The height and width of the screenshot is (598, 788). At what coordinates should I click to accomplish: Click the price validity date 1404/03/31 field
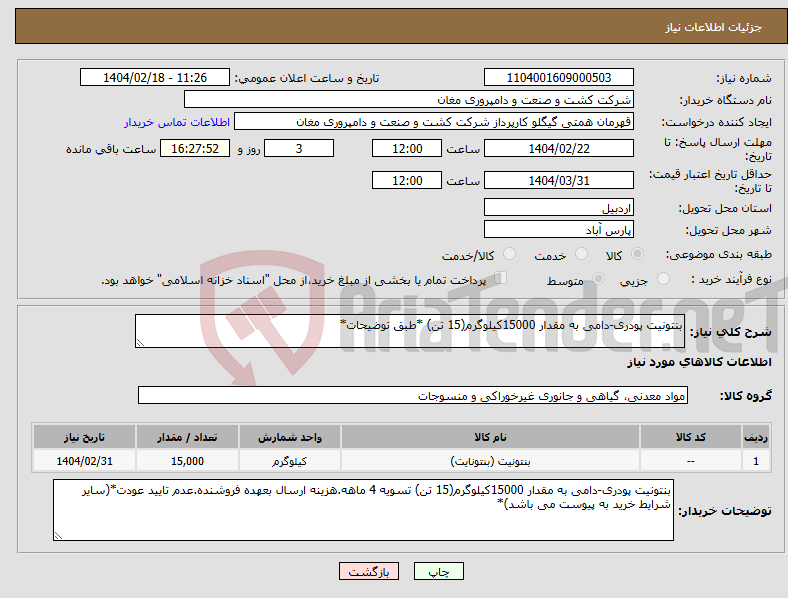tap(559, 180)
